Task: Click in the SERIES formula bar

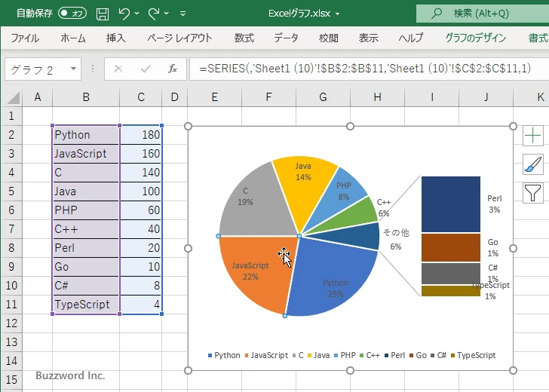Action: (x=369, y=69)
